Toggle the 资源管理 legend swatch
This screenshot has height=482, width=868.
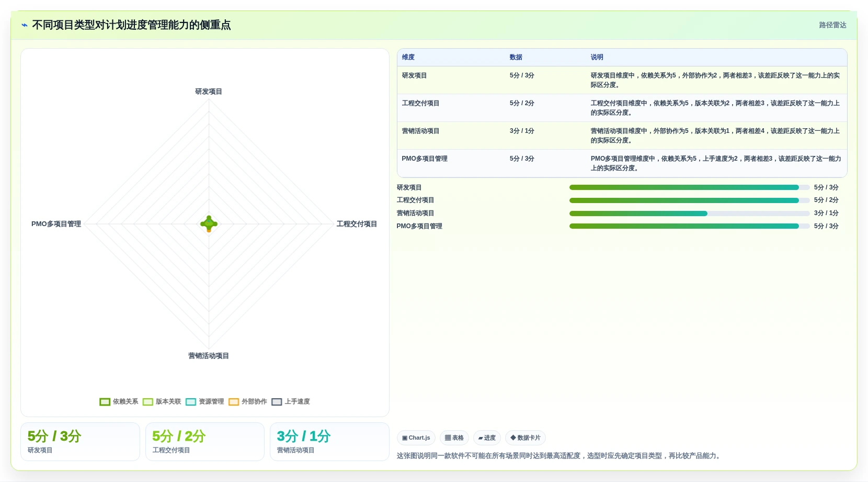coord(191,402)
